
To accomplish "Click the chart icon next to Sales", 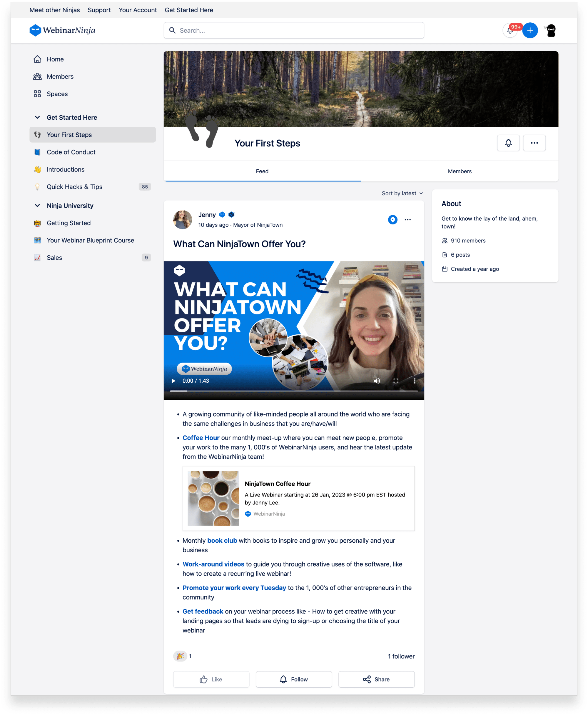I will point(37,258).
